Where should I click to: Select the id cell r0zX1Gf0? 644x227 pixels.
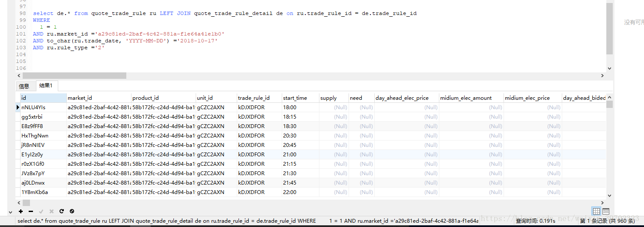point(43,164)
